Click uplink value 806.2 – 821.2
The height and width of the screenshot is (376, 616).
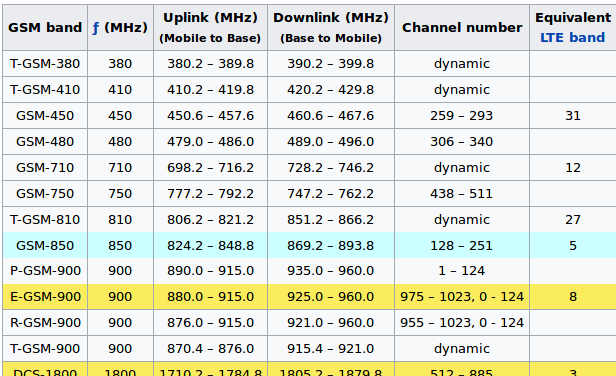click(210, 219)
